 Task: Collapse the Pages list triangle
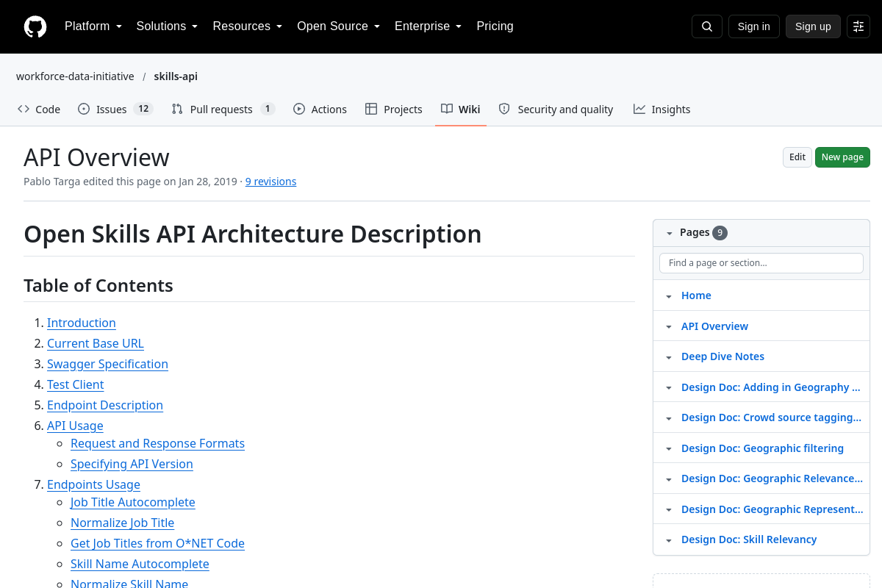coord(669,233)
